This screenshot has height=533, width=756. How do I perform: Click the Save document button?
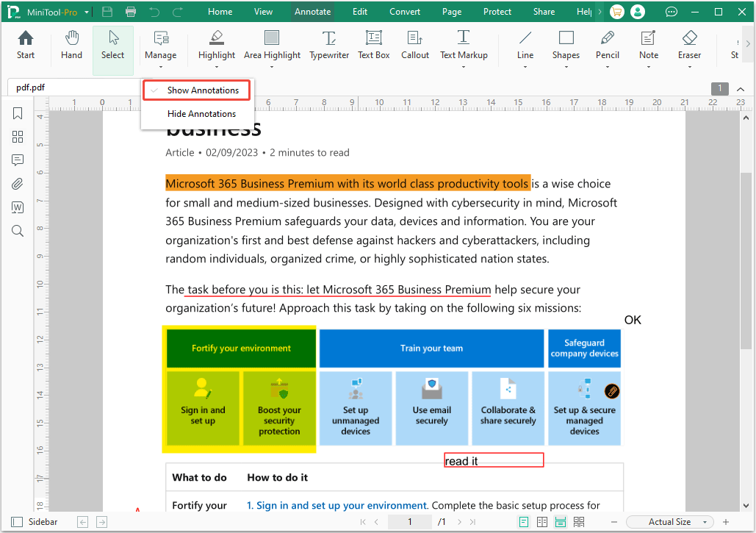105,11
